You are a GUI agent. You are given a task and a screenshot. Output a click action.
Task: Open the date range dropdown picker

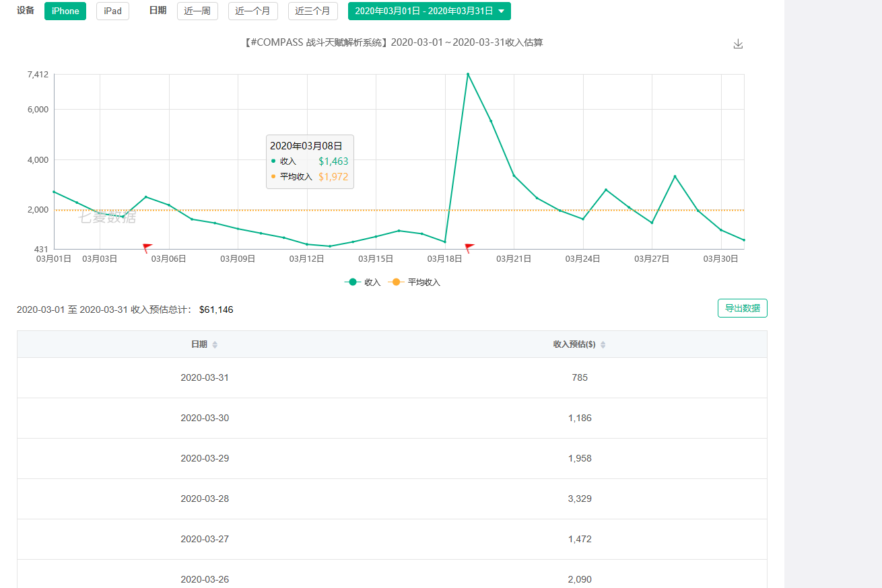click(429, 11)
